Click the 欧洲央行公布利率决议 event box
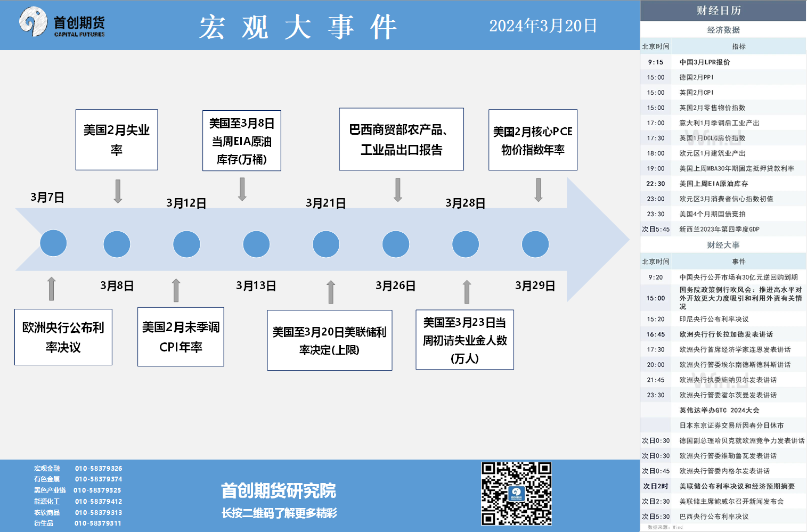This screenshot has width=807, height=532. [63, 337]
